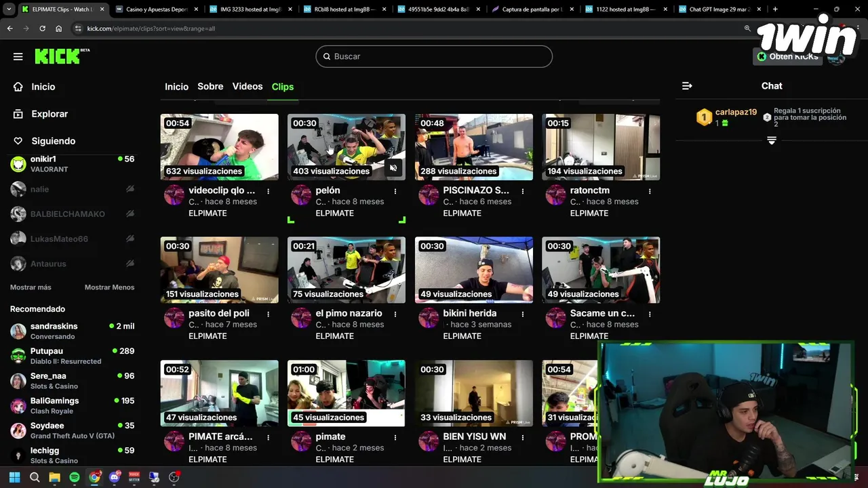Open the hamburger sidebar menu
The width and height of the screenshot is (868, 488).
point(18,56)
